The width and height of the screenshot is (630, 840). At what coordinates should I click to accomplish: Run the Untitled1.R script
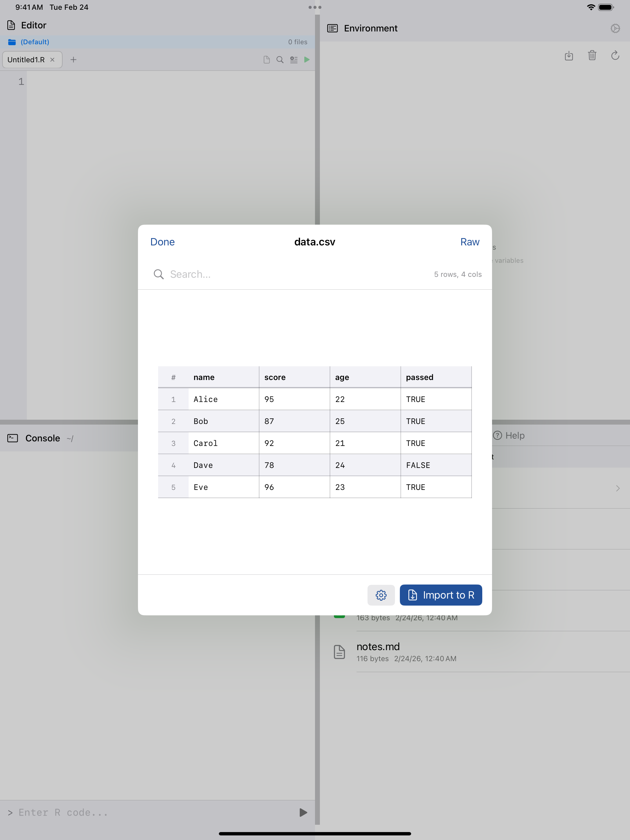pos(307,60)
